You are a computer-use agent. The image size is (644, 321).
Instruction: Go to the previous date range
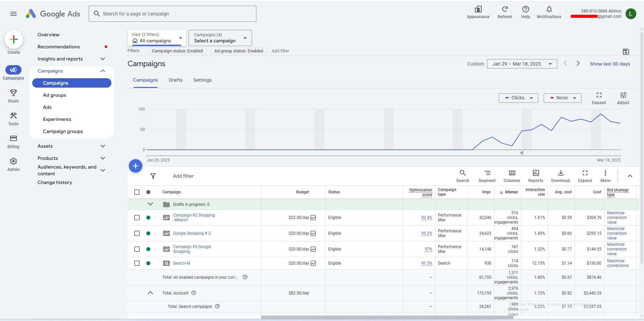tap(565, 63)
